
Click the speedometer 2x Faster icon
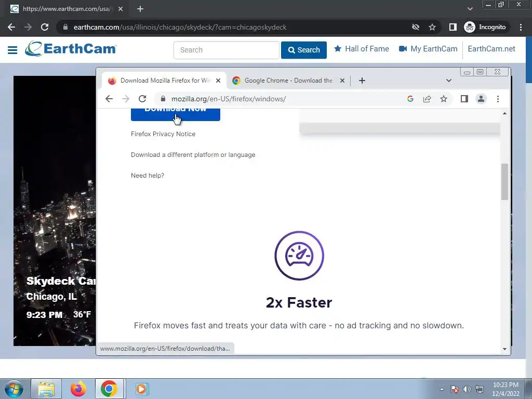pos(299,256)
